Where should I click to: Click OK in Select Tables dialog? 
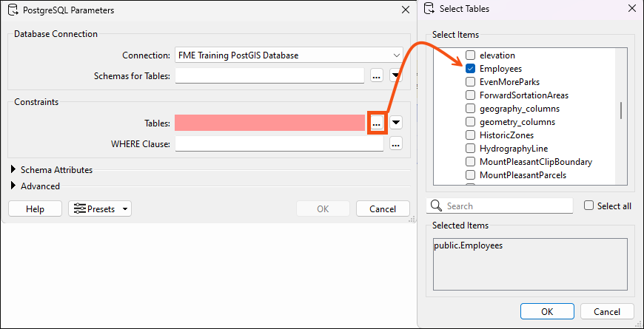tap(547, 311)
